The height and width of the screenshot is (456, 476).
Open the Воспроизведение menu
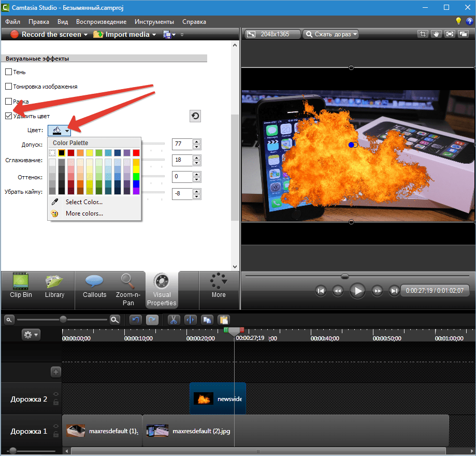click(x=101, y=22)
